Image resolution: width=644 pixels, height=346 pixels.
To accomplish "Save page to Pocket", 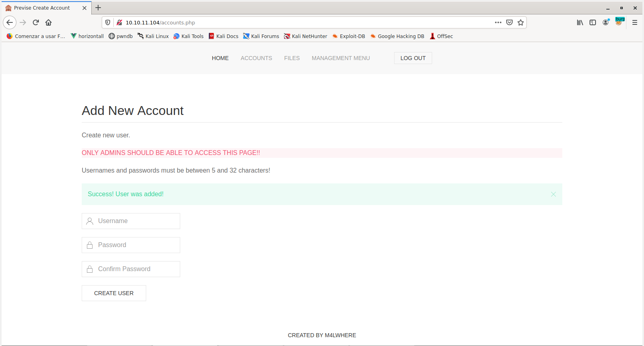I will pos(509,22).
